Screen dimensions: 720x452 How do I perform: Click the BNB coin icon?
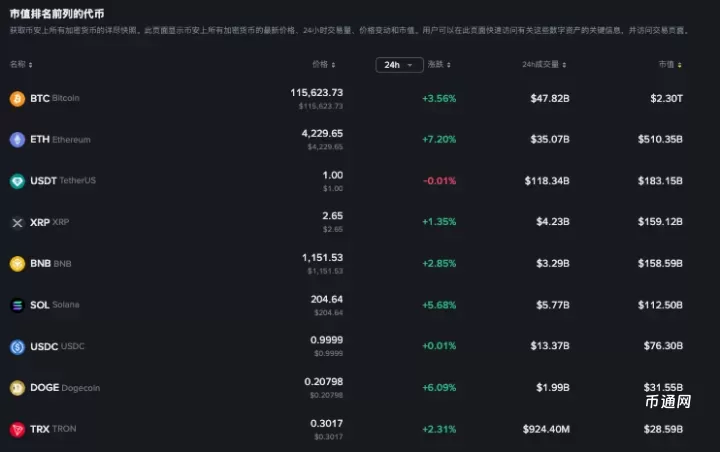click(17, 264)
